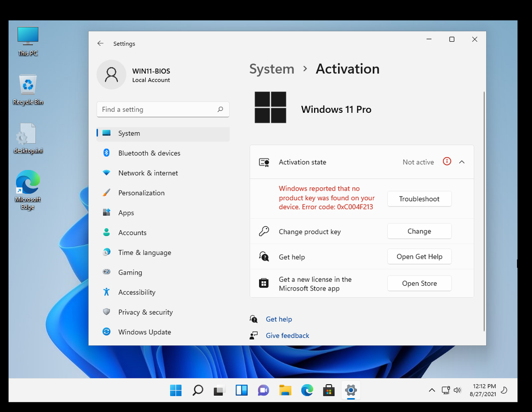This screenshot has width=532, height=412.
Task: Click the Accounts person icon
Action: (x=106, y=232)
